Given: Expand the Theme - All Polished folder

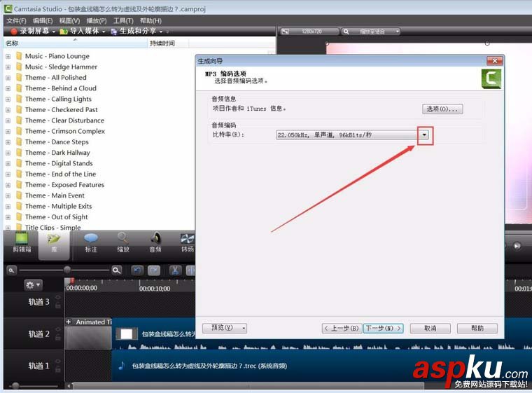Looking at the screenshot, I should pyautogui.click(x=8, y=78).
